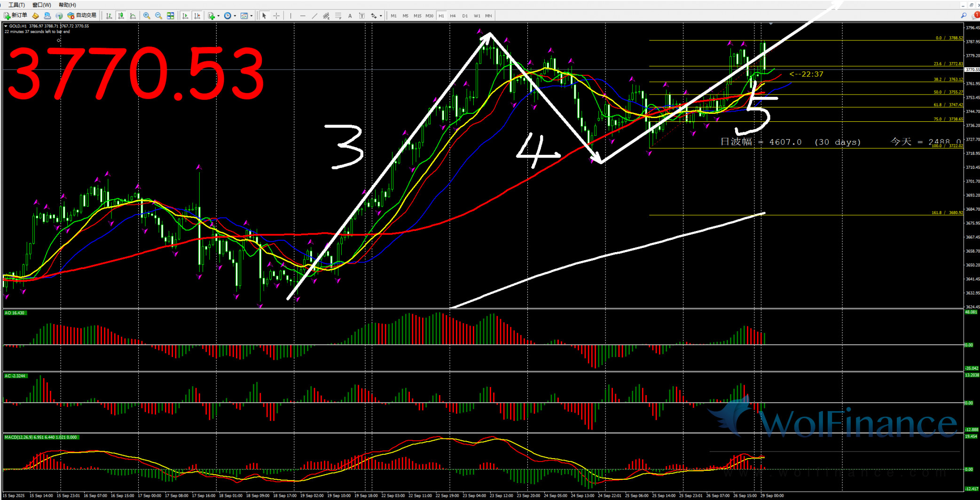The width and height of the screenshot is (980, 500).
Task: Select the horizontal line drawing tool
Action: tap(303, 16)
